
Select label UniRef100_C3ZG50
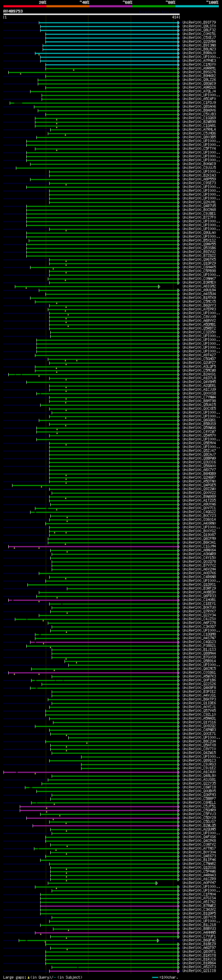tap(199, 332)
